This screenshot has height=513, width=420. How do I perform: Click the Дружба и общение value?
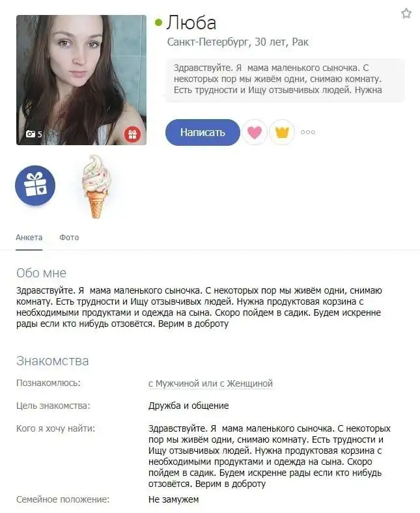click(x=189, y=406)
